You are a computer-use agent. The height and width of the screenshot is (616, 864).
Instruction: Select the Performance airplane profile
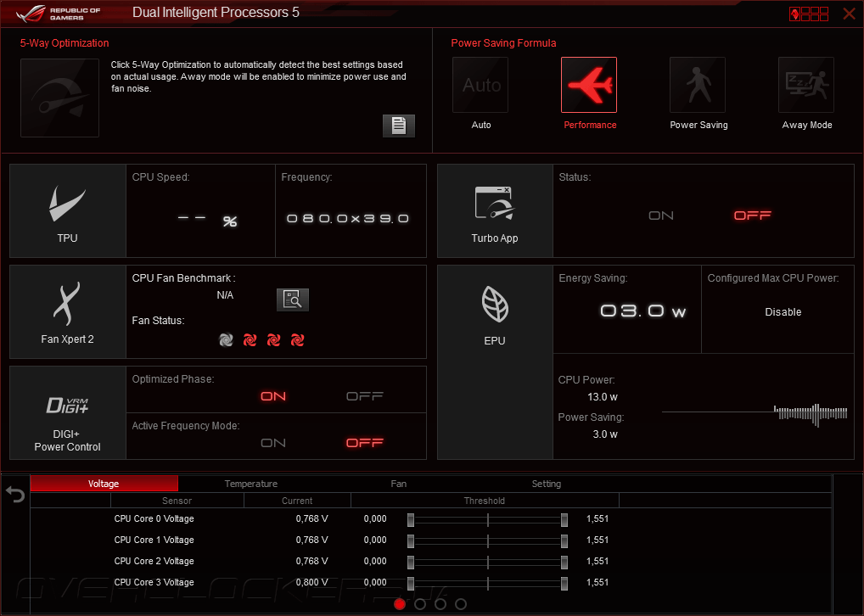coord(589,86)
